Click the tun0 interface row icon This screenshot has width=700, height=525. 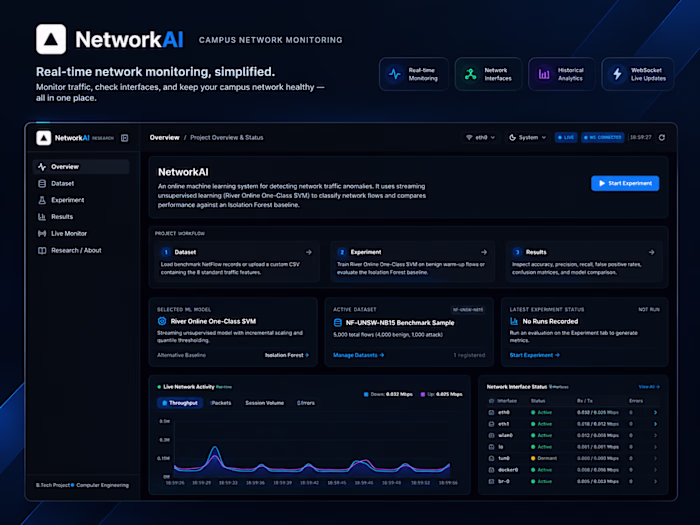(492, 458)
